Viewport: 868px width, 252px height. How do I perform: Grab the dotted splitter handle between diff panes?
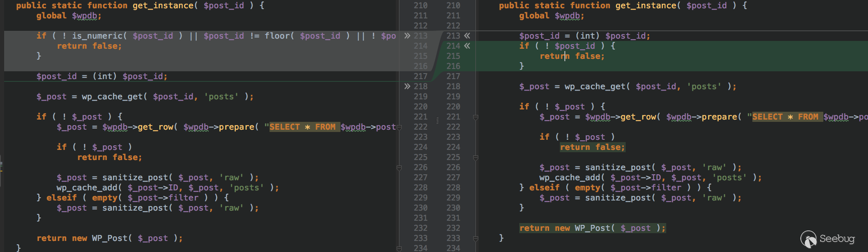pos(437,120)
